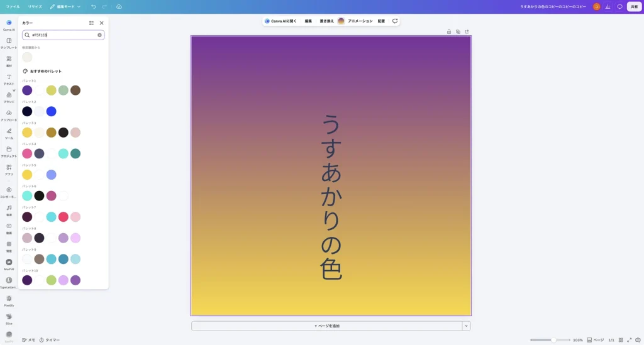This screenshot has width=644, height=345.
Task: Click the gradient color swatch in context toolbar
Action: (x=341, y=21)
